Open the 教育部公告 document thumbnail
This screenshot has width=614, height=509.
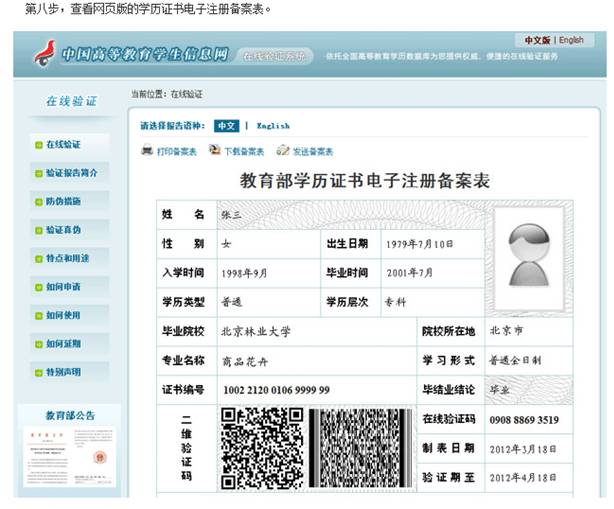70,457
